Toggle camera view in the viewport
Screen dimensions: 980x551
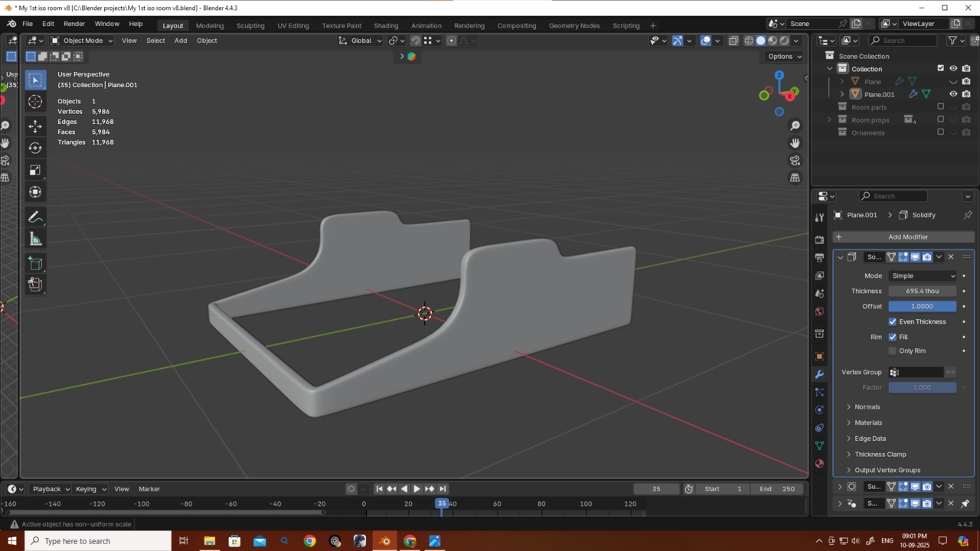[x=795, y=160]
